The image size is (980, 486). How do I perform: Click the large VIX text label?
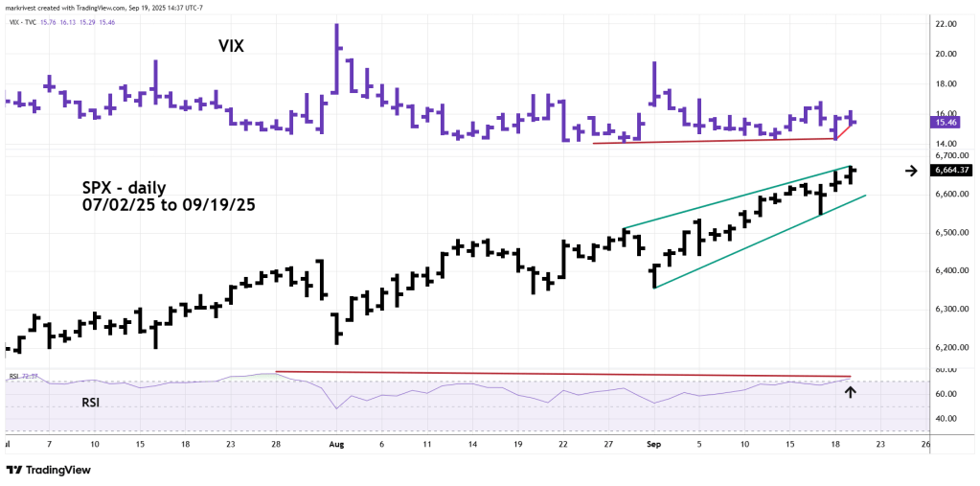coord(229,45)
